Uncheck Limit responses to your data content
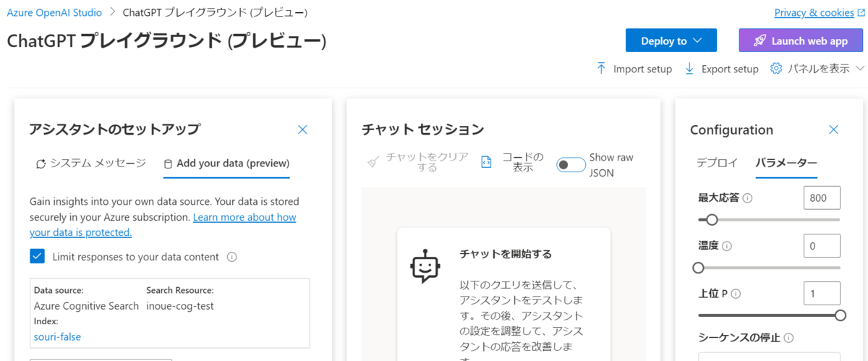The width and height of the screenshot is (868, 361). point(38,256)
